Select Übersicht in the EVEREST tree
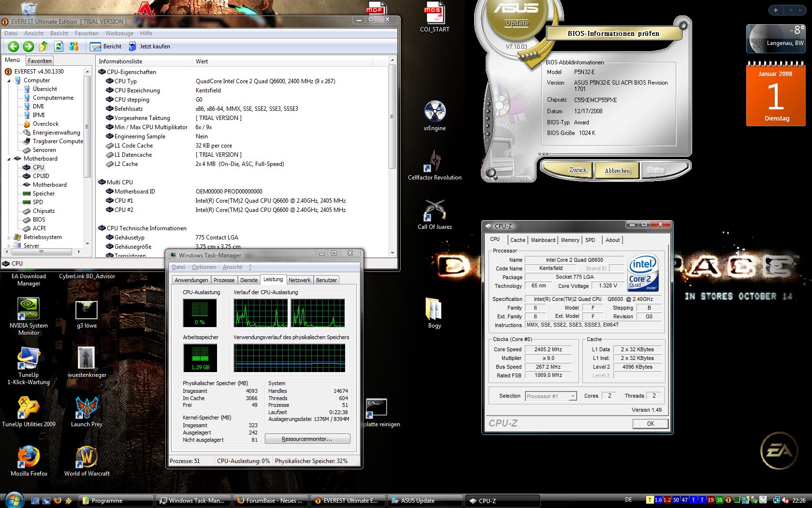Screen dimensions: 812x508 tap(45, 89)
